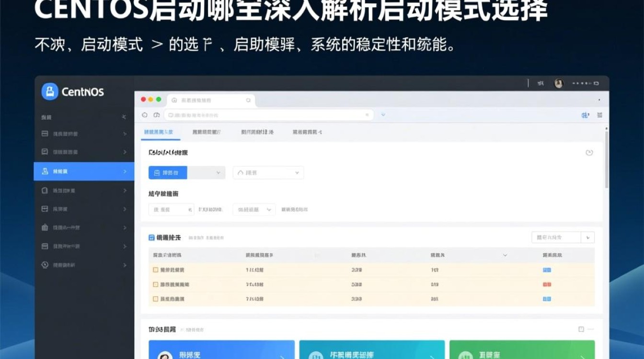Open the gray dropdown attached to the blue button
Screen dimensions: 644x359
206,173
